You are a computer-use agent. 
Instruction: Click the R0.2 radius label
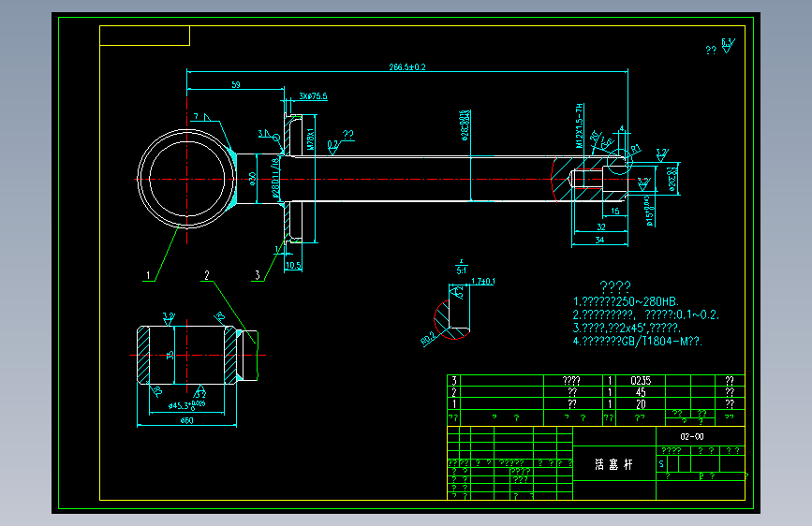coord(428,338)
